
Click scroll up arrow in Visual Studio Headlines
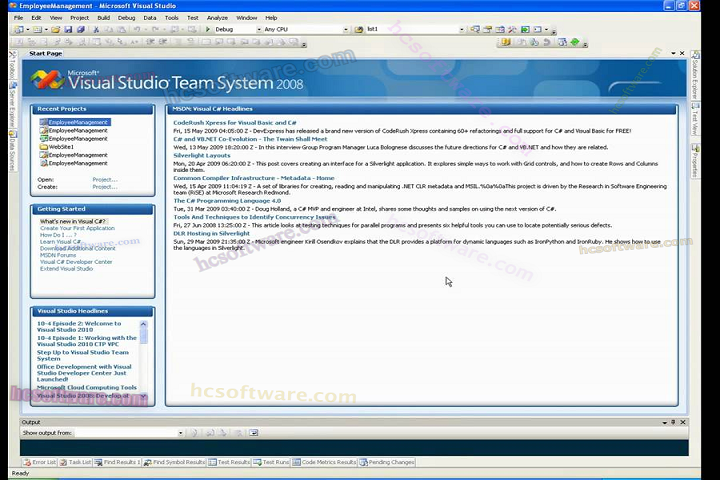pos(143,324)
